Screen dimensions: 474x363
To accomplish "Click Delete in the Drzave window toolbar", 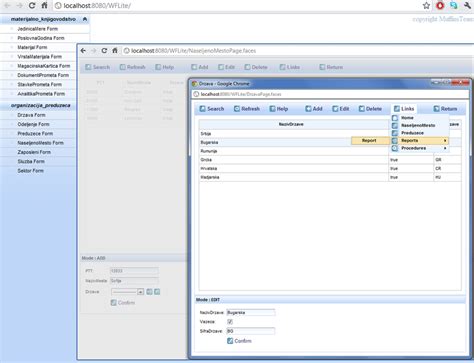I will click(x=370, y=109).
